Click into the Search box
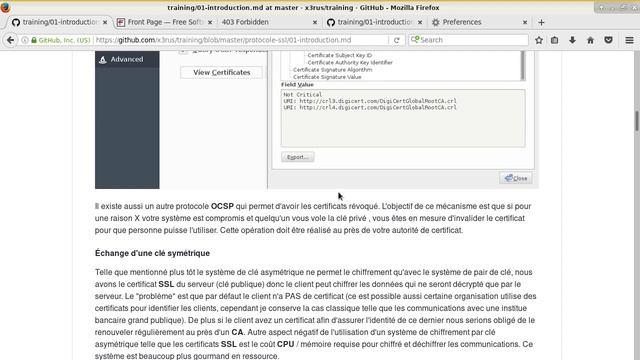Screen dimensions: 640x360 tap(473, 40)
